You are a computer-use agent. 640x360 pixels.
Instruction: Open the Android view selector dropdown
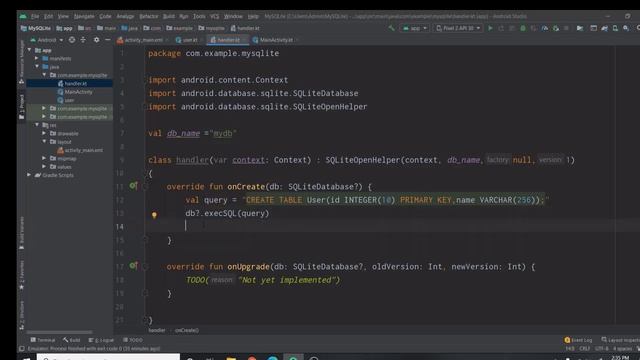click(x=47, y=40)
